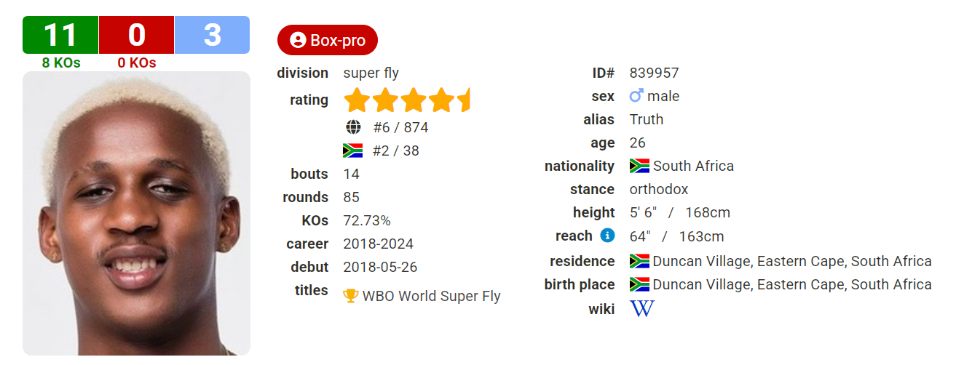Click the flag icon next to nationality
The image size is (980, 365).
tap(639, 166)
